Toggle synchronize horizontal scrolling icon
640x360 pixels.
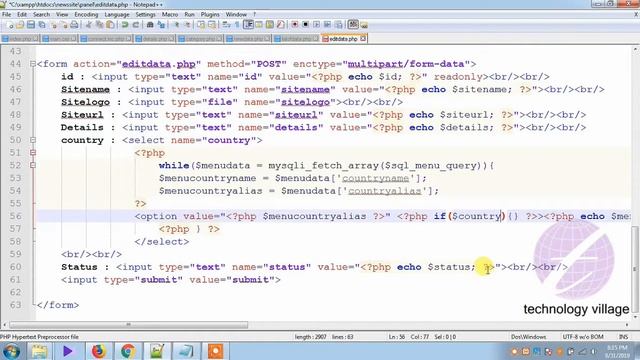point(212,25)
